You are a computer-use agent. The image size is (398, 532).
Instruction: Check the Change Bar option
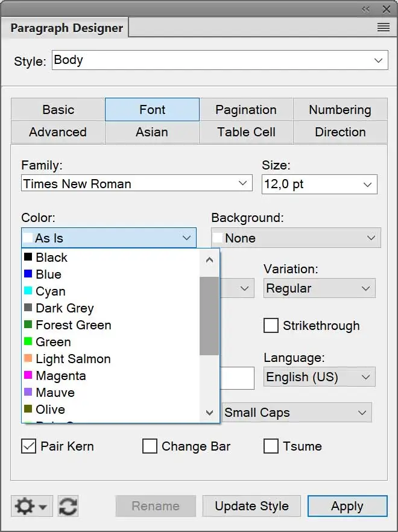[148, 446]
